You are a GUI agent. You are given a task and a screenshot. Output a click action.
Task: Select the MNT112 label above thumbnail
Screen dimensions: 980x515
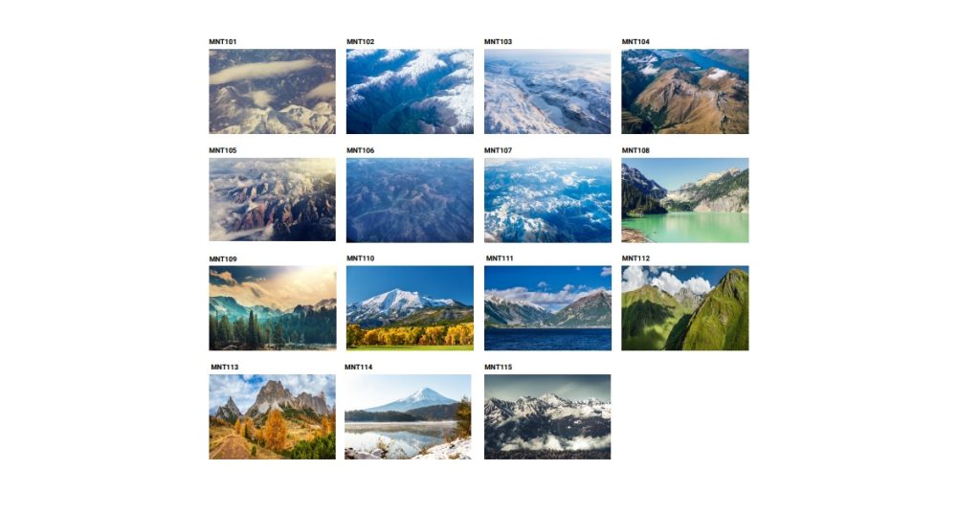tap(635, 258)
